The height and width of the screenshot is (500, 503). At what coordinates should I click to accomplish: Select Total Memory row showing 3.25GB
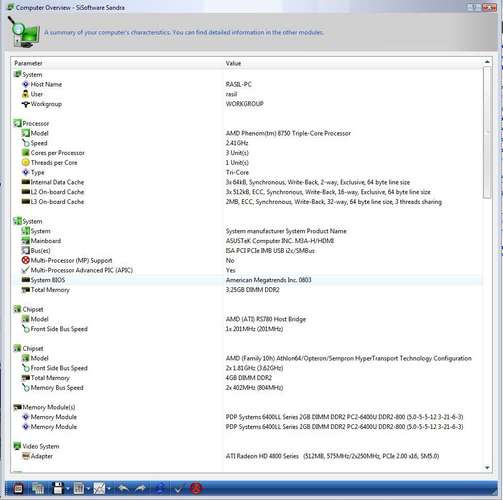pos(247,290)
